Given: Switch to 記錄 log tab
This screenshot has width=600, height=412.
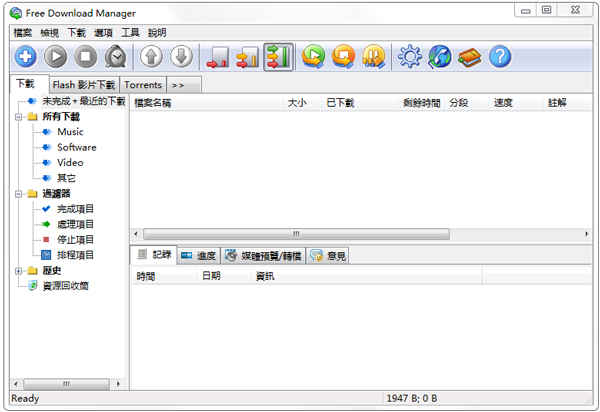Looking at the screenshot, I should click(154, 254).
